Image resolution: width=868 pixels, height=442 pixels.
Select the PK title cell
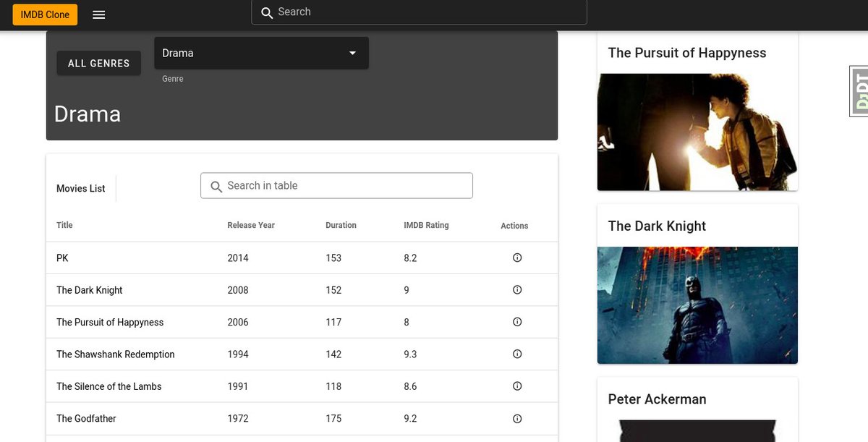(62, 258)
